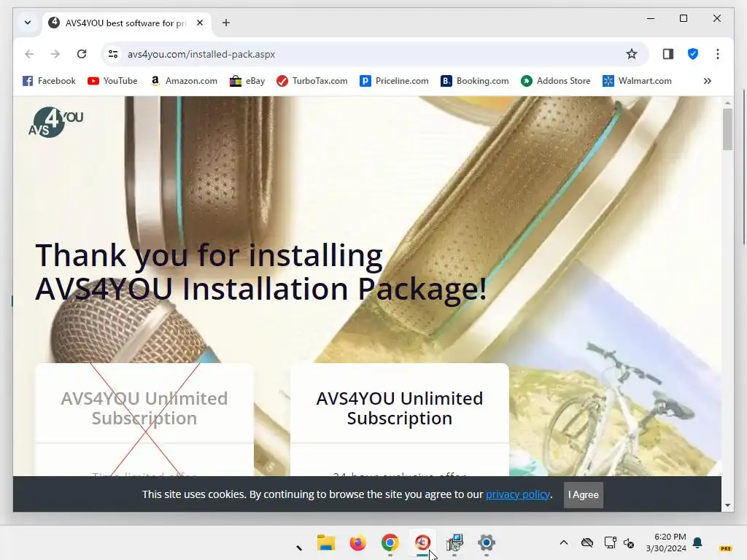Click the Thank you for installing heading
Screen dimensions: 747x560
261,272
